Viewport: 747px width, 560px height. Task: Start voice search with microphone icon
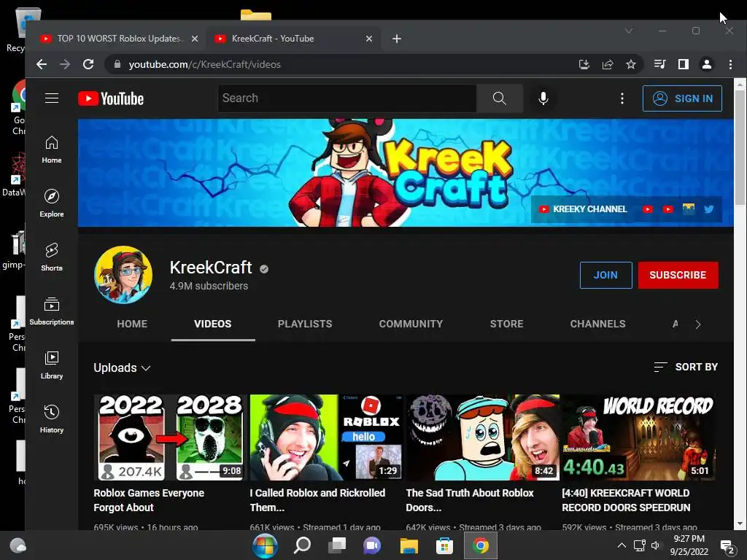pos(543,98)
